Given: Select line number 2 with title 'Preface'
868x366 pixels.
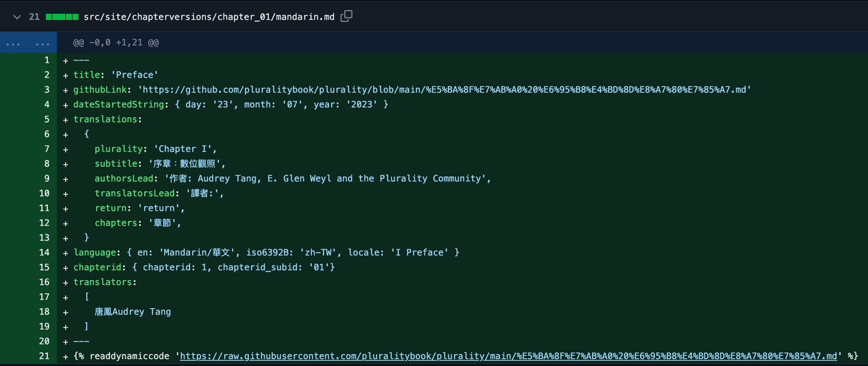Looking at the screenshot, I should [47, 75].
